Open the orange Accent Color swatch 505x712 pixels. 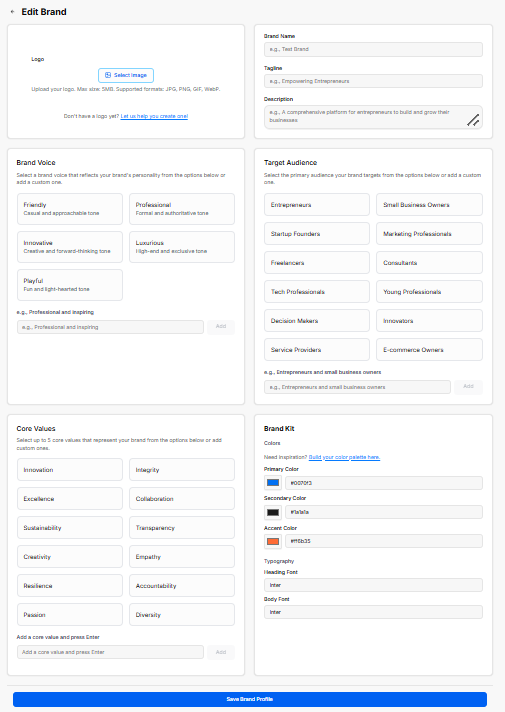pos(273,541)
